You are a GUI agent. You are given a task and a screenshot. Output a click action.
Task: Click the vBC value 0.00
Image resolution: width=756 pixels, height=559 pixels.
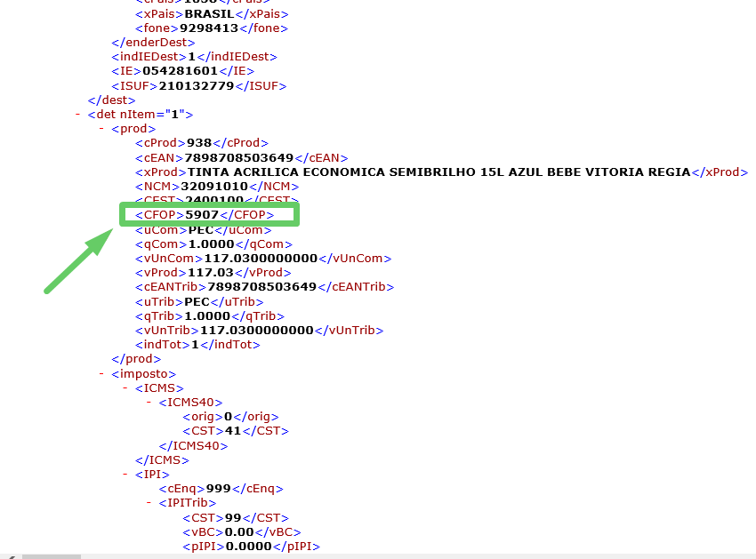pyautogui.click(x=239, y=532)
